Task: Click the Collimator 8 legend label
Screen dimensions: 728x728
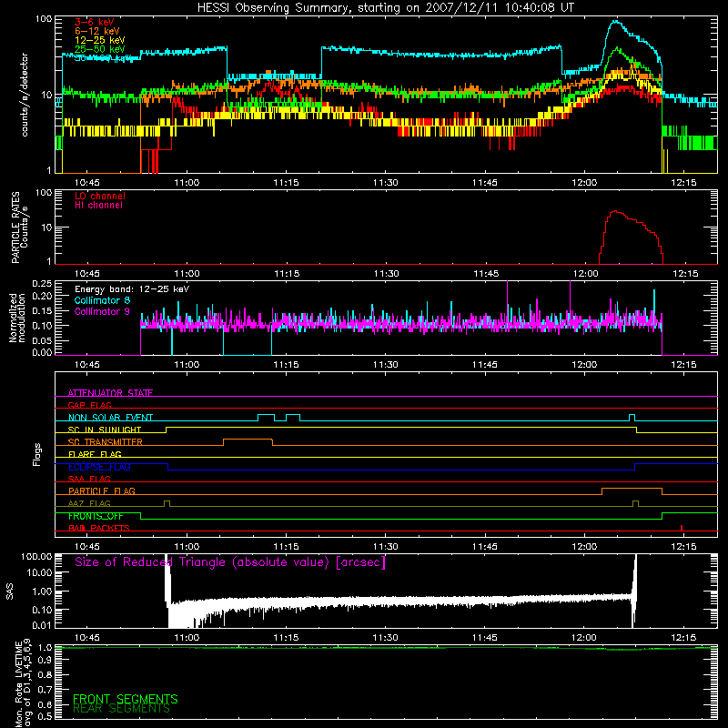Action: pos(102,300)
